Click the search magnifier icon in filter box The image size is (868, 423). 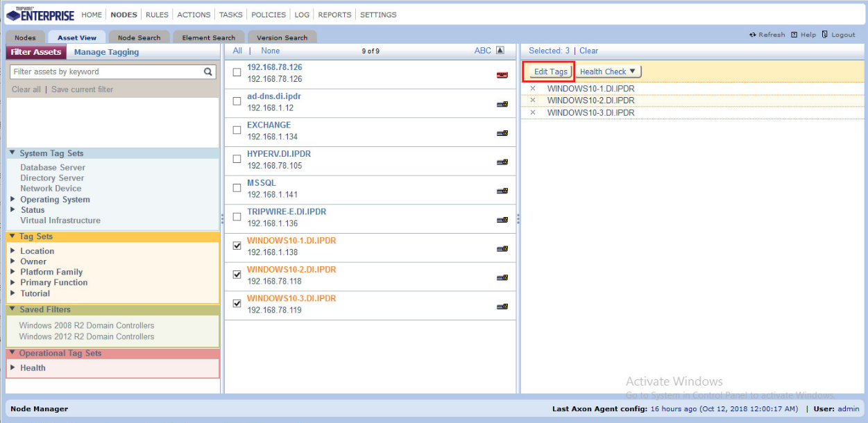[x=208, y=71]
